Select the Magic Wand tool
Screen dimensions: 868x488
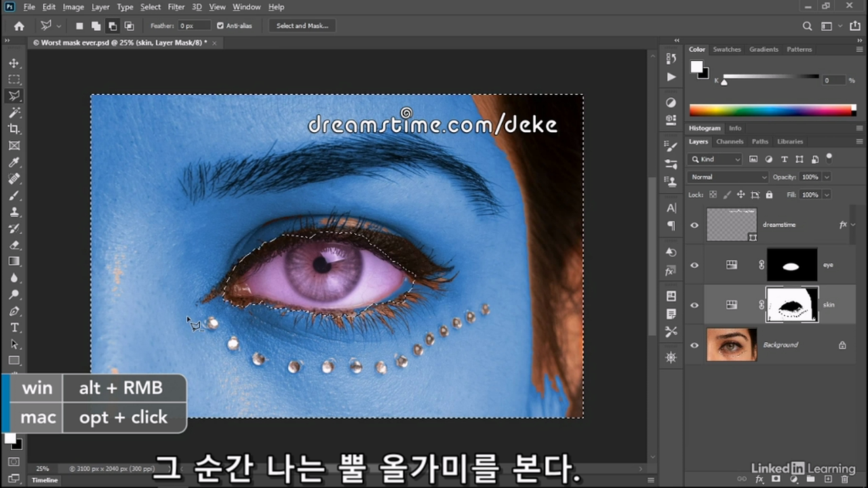point(14,113)
